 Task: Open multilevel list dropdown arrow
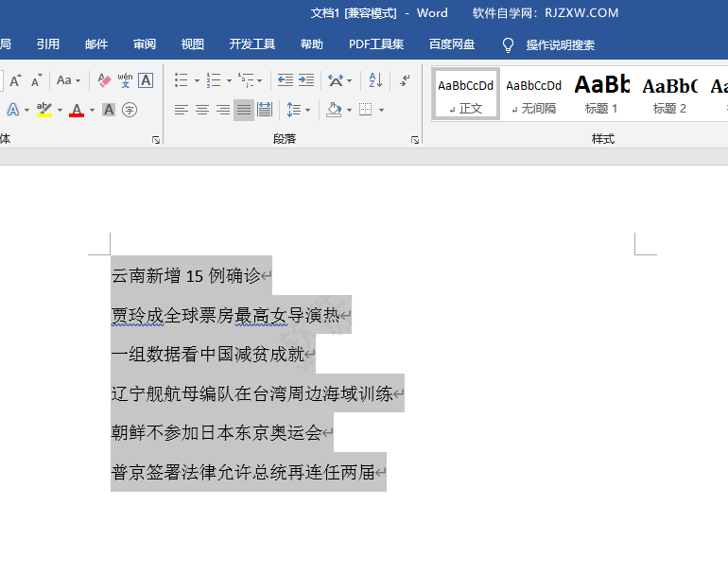[x=260, y=80]
